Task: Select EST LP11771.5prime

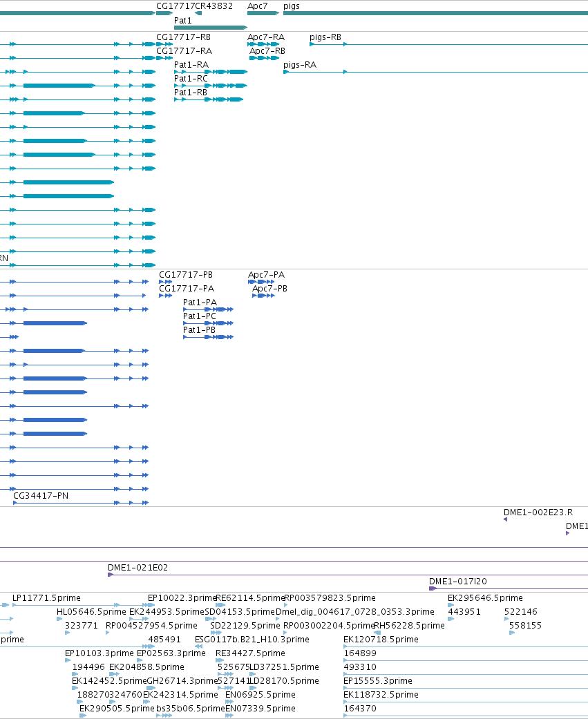Action: (x=46, y=598)
